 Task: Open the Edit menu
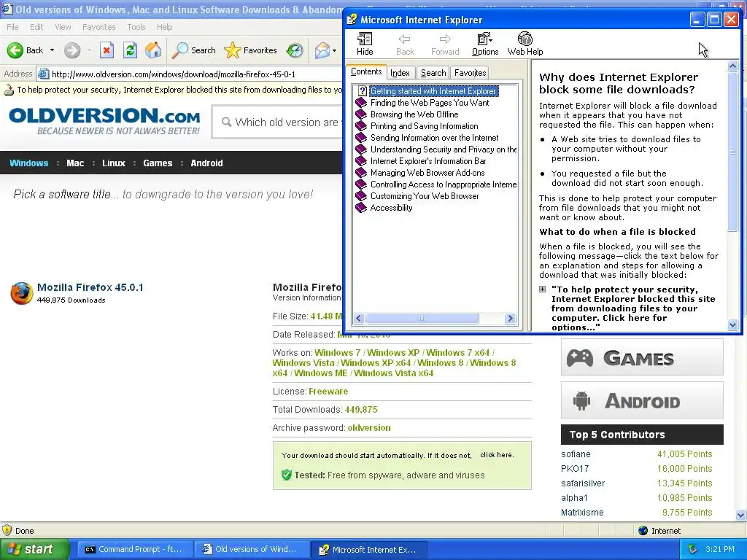click(36, 27)
